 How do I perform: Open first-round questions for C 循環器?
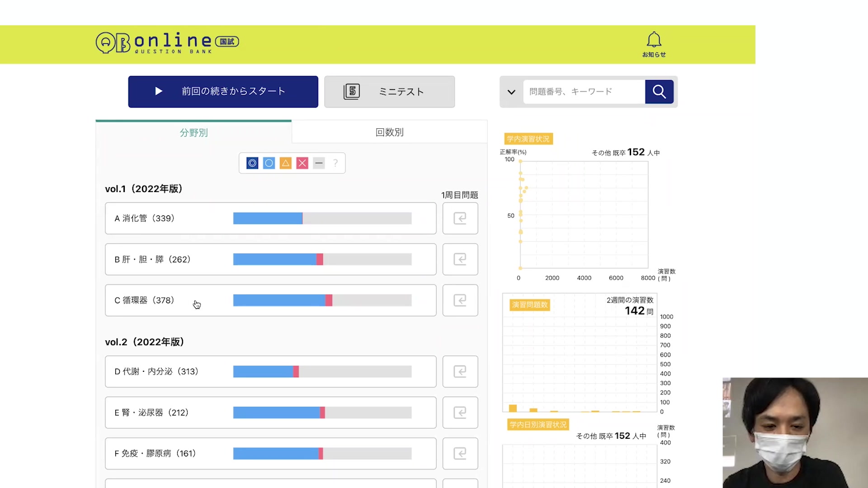click(460, 300)
